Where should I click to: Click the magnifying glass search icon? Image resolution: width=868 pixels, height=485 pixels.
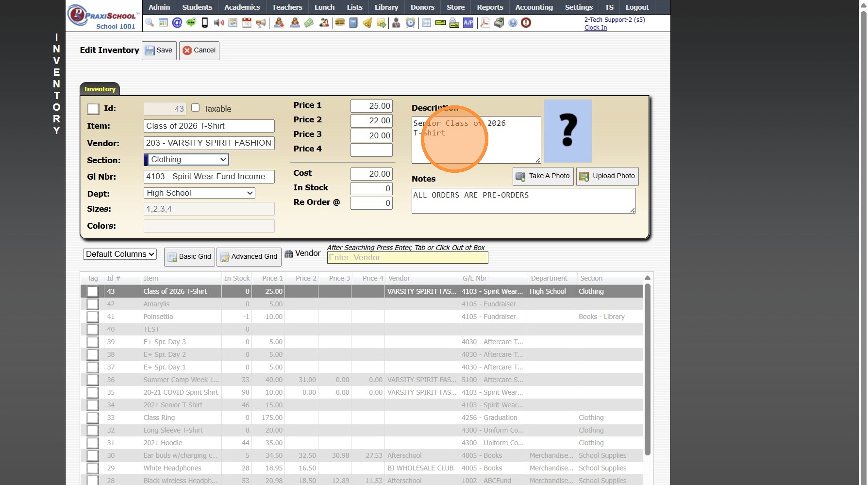[x=150, y=23]
